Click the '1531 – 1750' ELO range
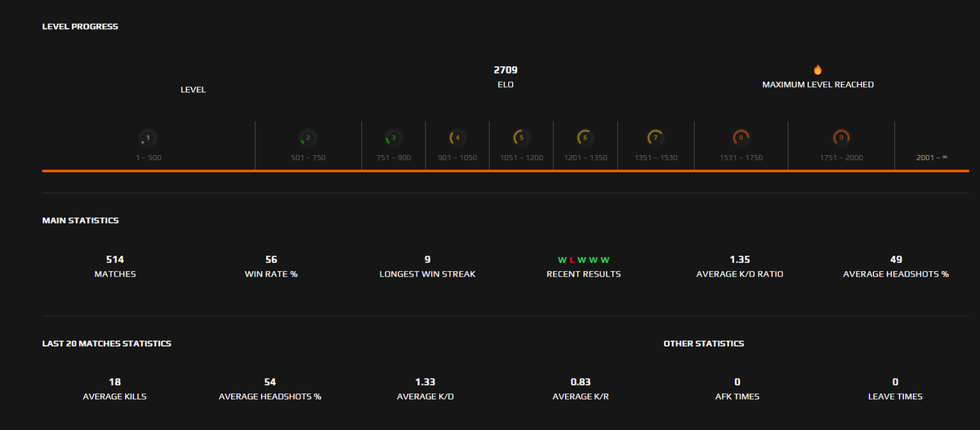Image resolution: width=980 pixels, height=430 pixels. (x=741, y=157)
